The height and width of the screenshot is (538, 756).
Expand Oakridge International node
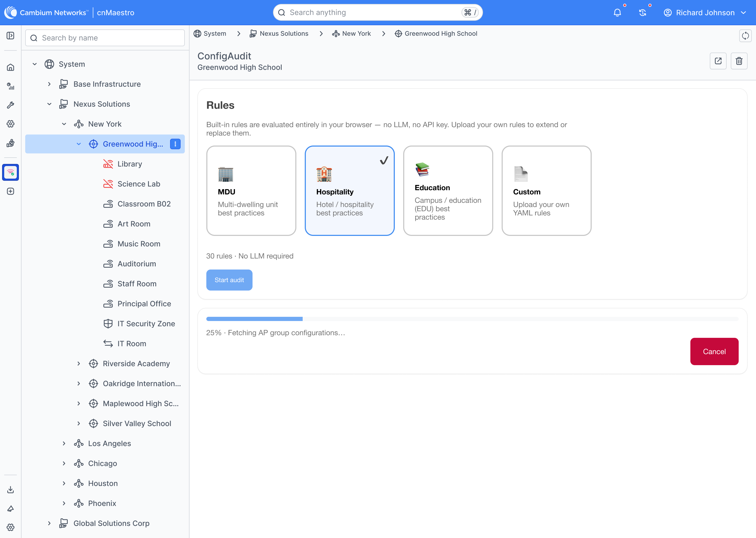coord(79,384)
